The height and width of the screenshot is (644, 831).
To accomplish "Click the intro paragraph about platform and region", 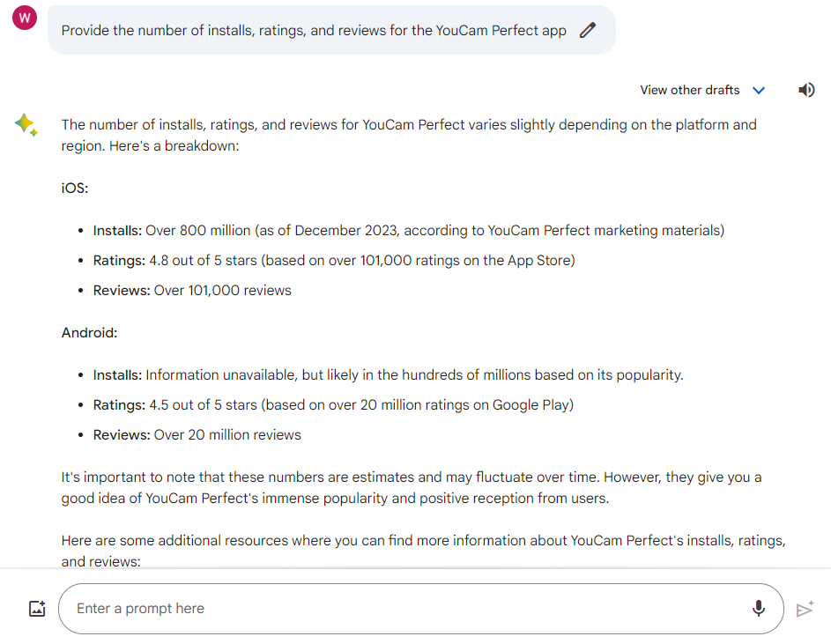I will pyautogui.click(x=409, y=135).
